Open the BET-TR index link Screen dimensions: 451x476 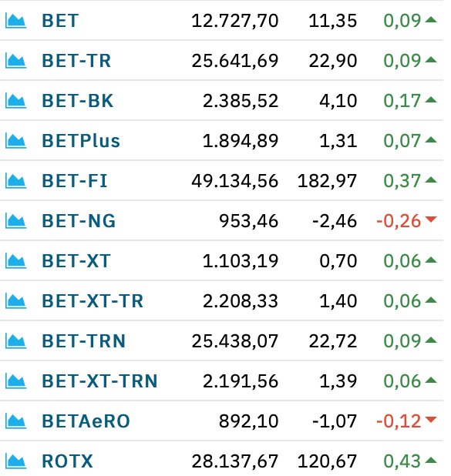click(x=76, y=61)
